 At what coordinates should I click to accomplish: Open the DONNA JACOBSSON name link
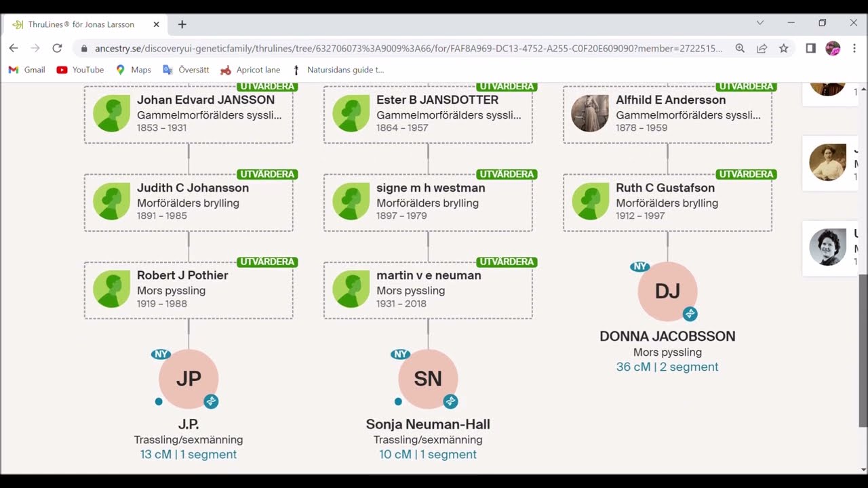tap(667, 336)
